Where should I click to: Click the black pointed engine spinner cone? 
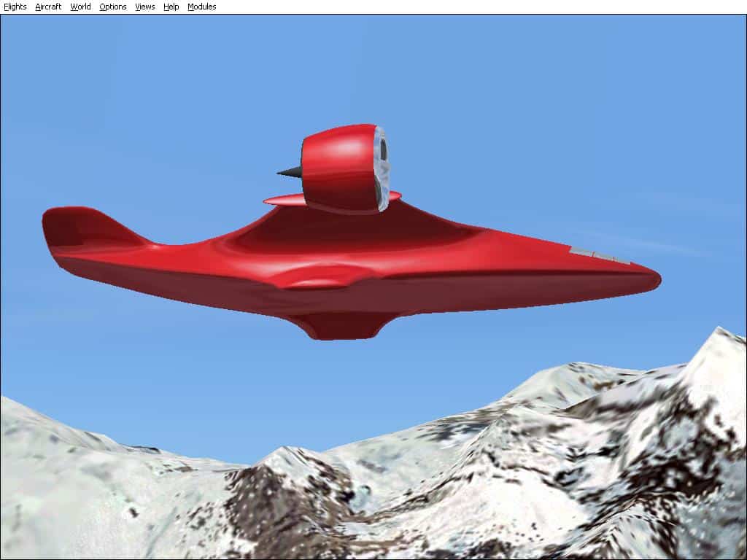coord(290,172)
